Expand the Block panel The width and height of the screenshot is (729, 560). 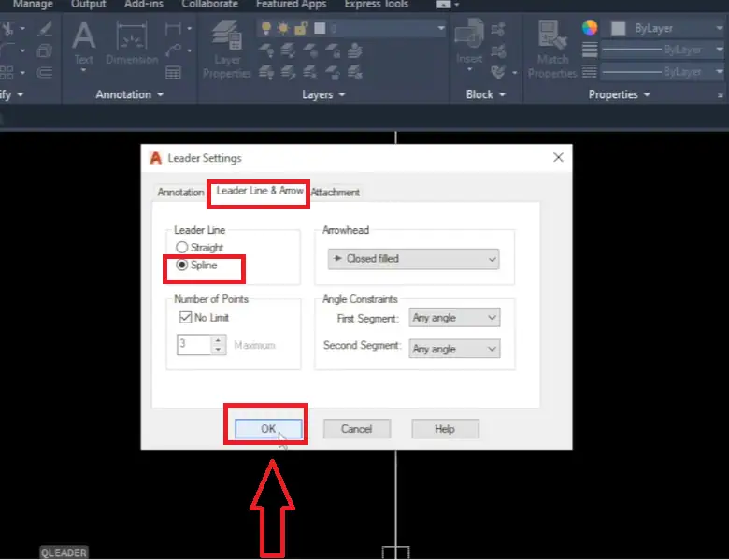[x=485, y=94]
